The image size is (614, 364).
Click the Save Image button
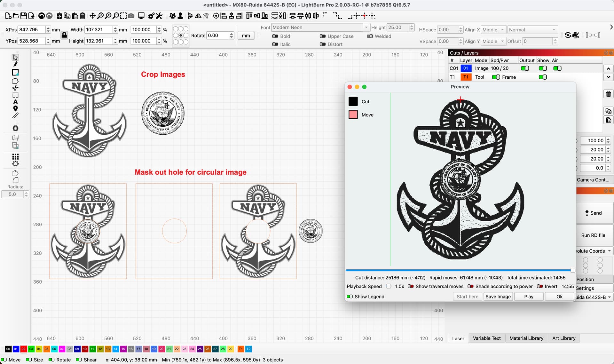[x=498, y=297]
